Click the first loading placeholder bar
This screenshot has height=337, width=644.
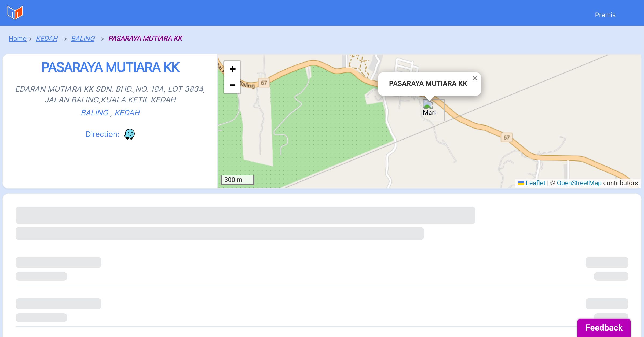(245, 215)
